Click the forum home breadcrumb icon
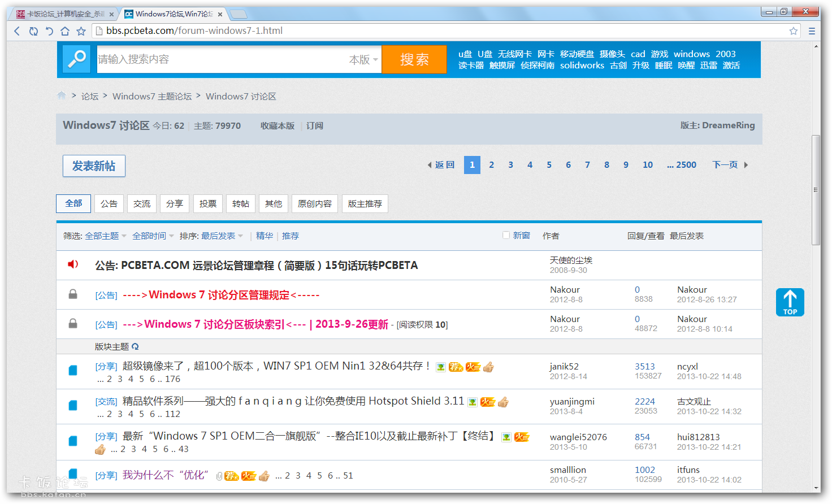Image resolution: width=832 pixels, height=504 pixels. click(x=62, y=95)
